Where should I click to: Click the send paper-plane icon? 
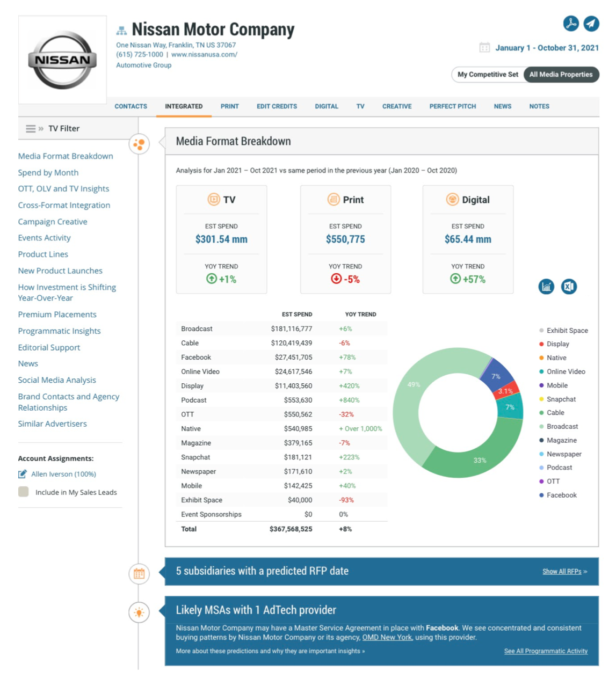pos(591,23)
